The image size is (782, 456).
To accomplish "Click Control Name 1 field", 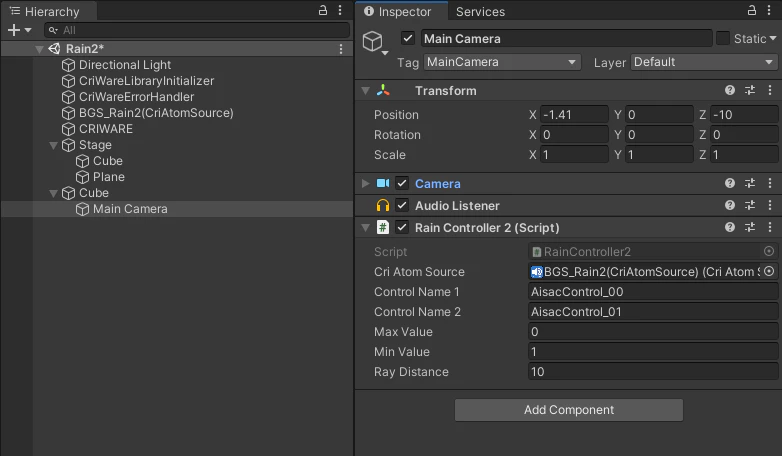I will 653,292.
